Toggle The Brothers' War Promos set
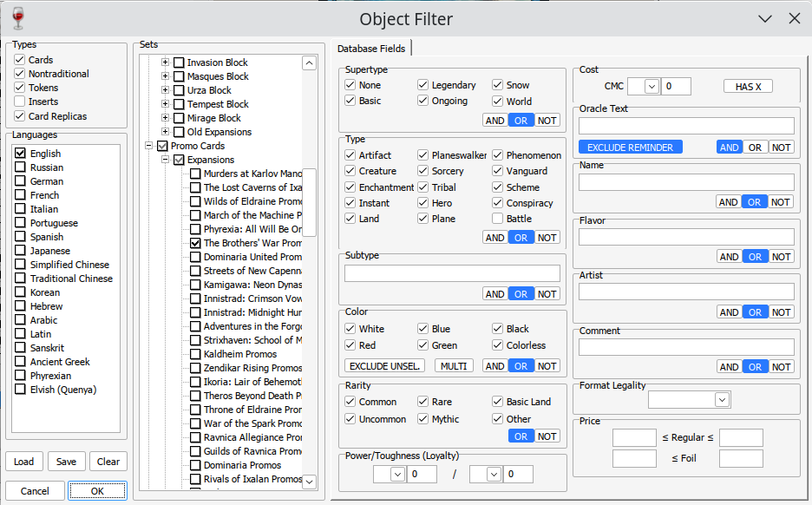The image size is (812, 505). 196,243
